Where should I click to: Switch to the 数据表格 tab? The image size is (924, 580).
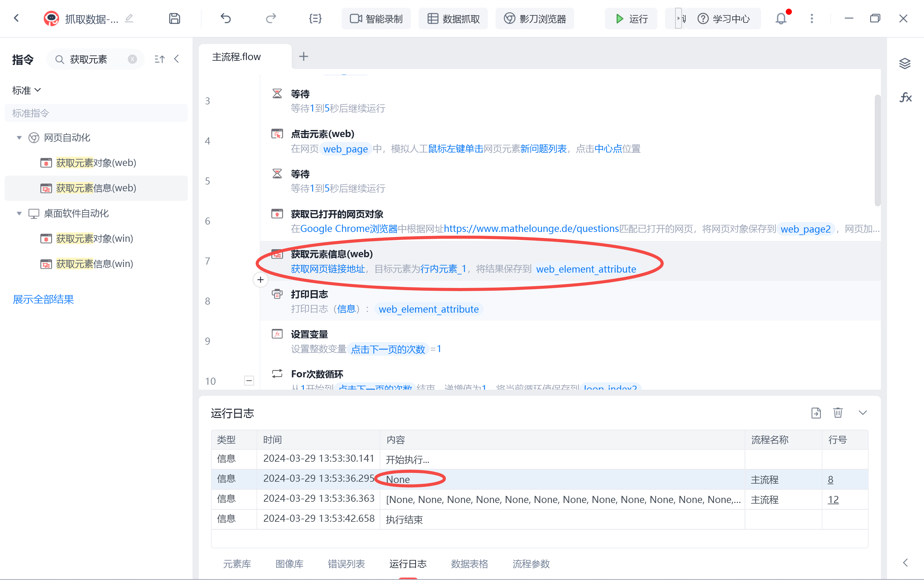(469, 563)
